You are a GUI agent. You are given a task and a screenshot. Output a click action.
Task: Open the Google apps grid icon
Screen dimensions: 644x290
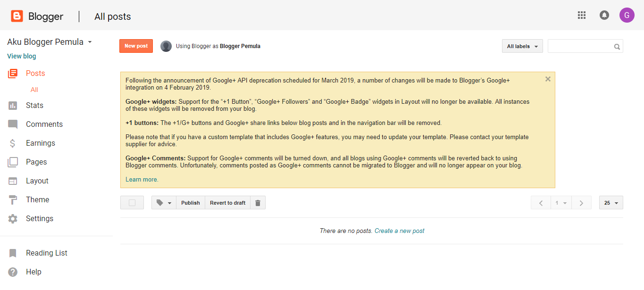click(x=581, y=15)
